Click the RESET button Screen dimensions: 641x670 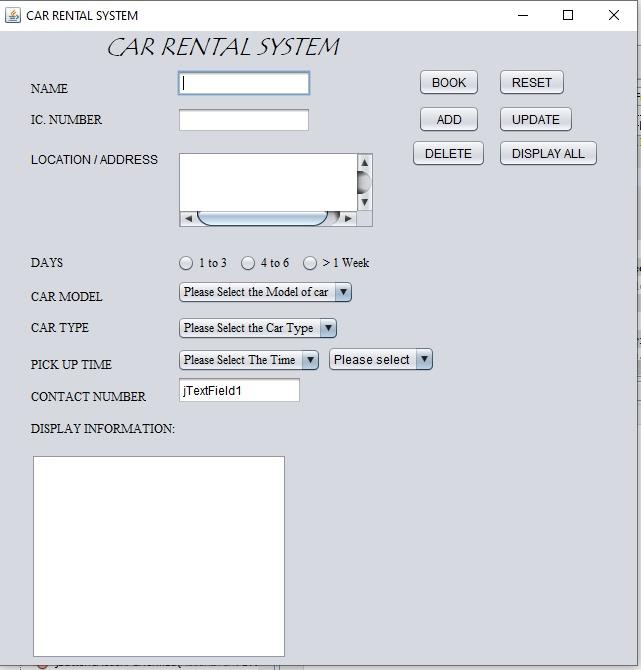tap(532, 82)
